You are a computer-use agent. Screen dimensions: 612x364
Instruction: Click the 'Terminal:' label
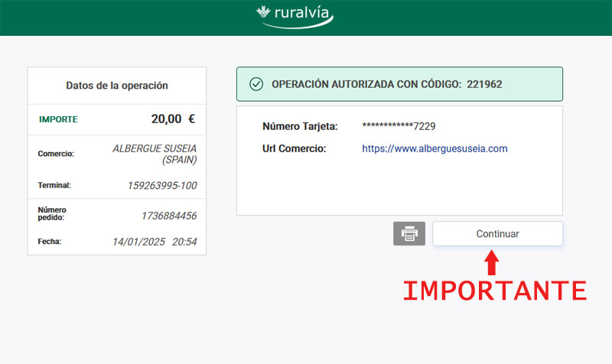54,185
